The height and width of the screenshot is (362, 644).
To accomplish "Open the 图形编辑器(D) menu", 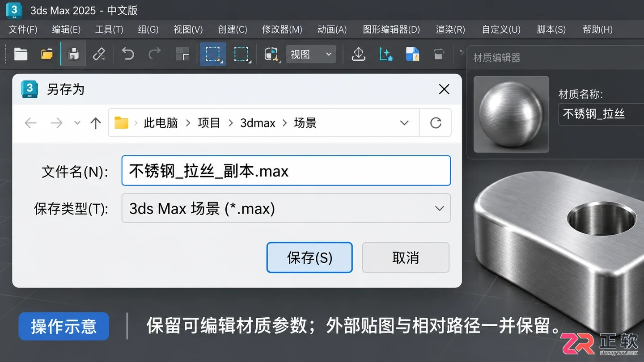I will point(391,29).
